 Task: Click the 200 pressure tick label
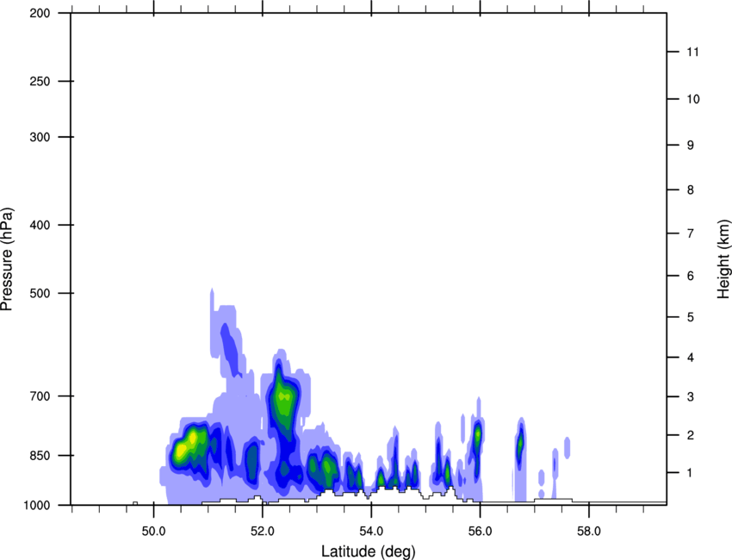pyautogui.click(x=40, y=13)
